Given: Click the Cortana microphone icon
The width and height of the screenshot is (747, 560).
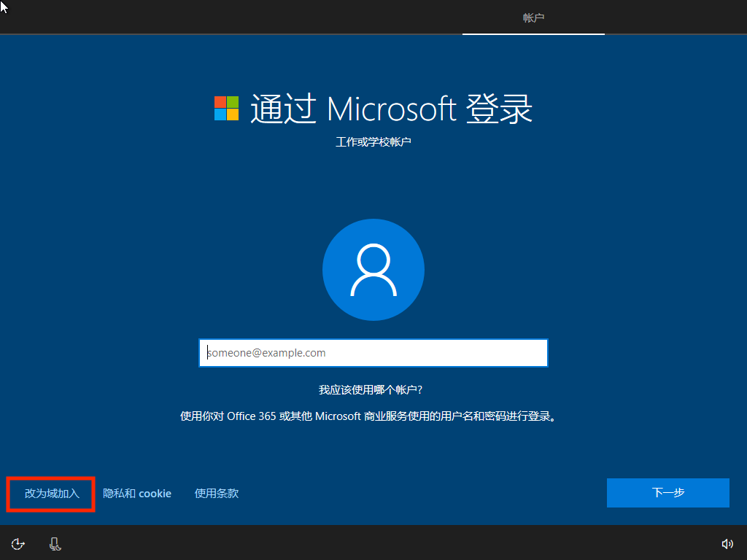Looking at the screenshot, I should pos(55,544).
